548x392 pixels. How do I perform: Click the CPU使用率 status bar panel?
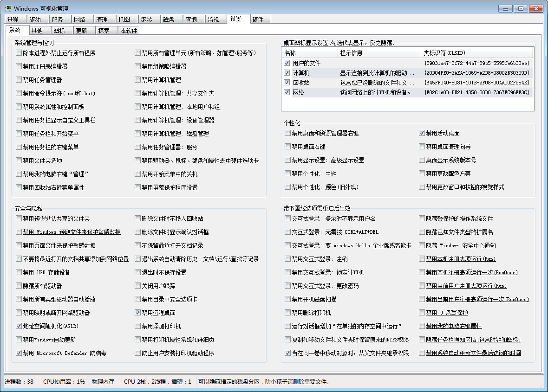pyautogui.click(x=64, y=382)
